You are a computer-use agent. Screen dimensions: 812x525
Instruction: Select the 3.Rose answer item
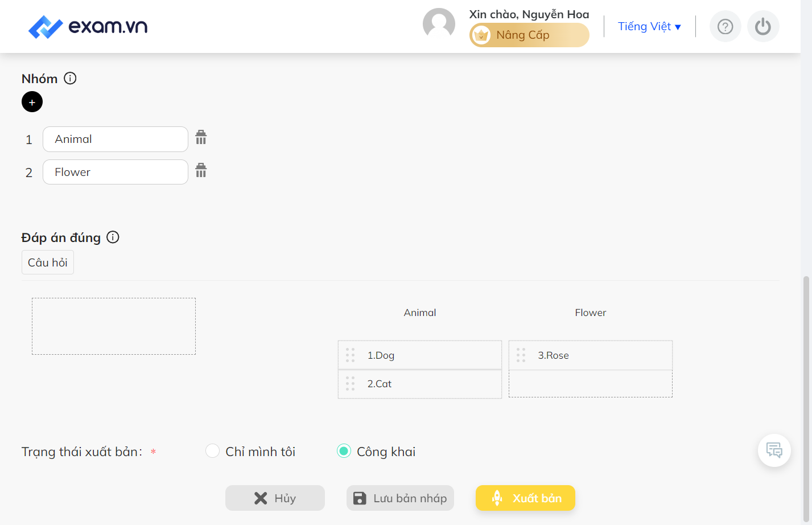point(591,355)
